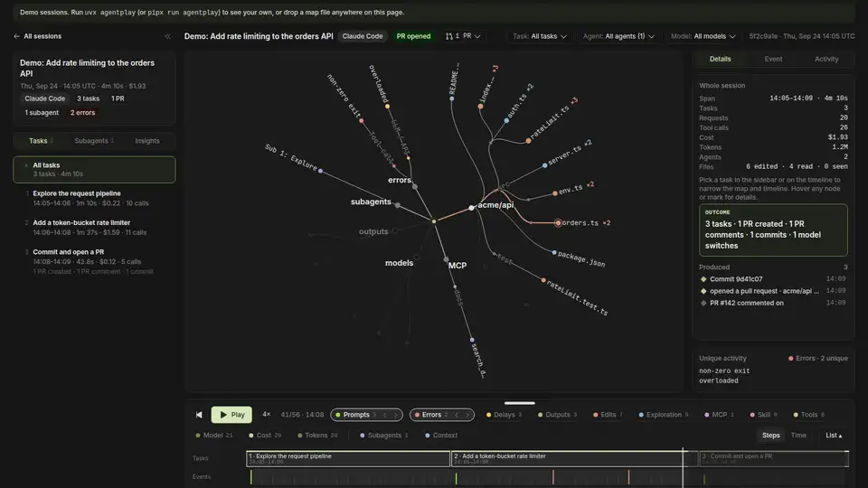Select task Add a token-bucket rate limiter
This screenshot has width=868, height=488.
(94, 228)
